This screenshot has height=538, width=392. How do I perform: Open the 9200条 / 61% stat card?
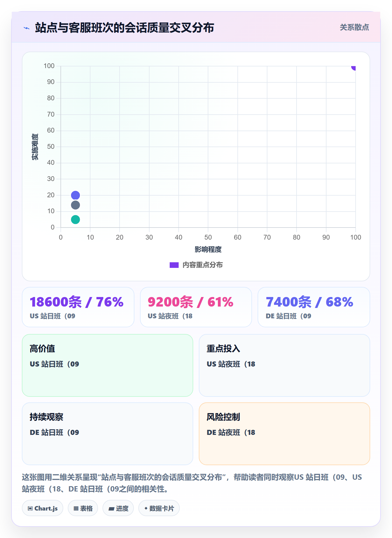tap(196, 307)
